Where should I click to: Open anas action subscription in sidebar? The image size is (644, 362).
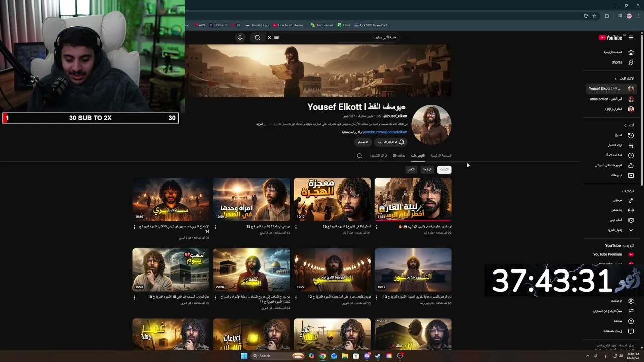pos(612,99)
